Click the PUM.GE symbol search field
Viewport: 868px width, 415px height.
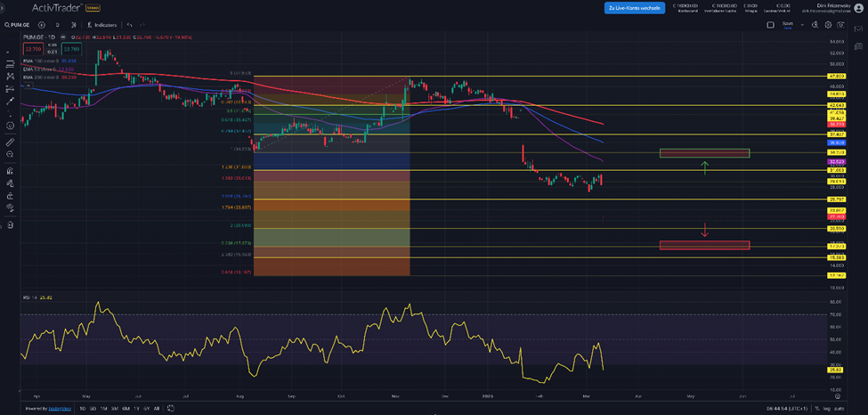20,25
